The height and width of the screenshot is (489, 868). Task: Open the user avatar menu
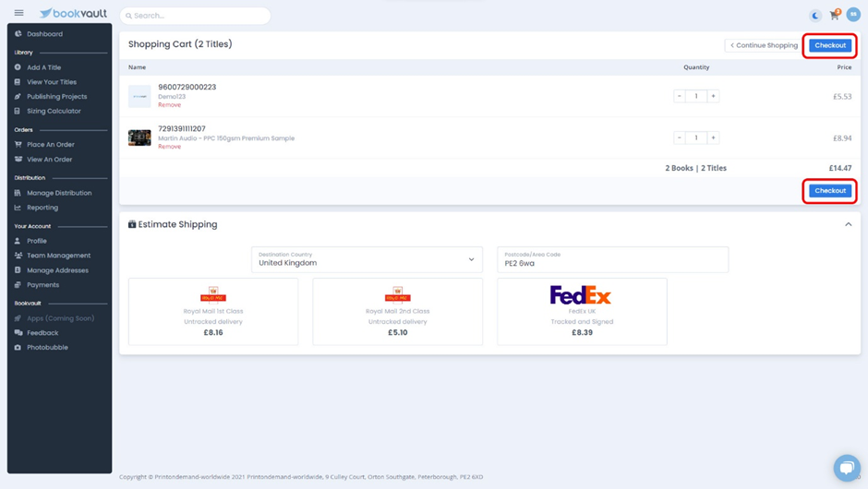coord(853,15)
